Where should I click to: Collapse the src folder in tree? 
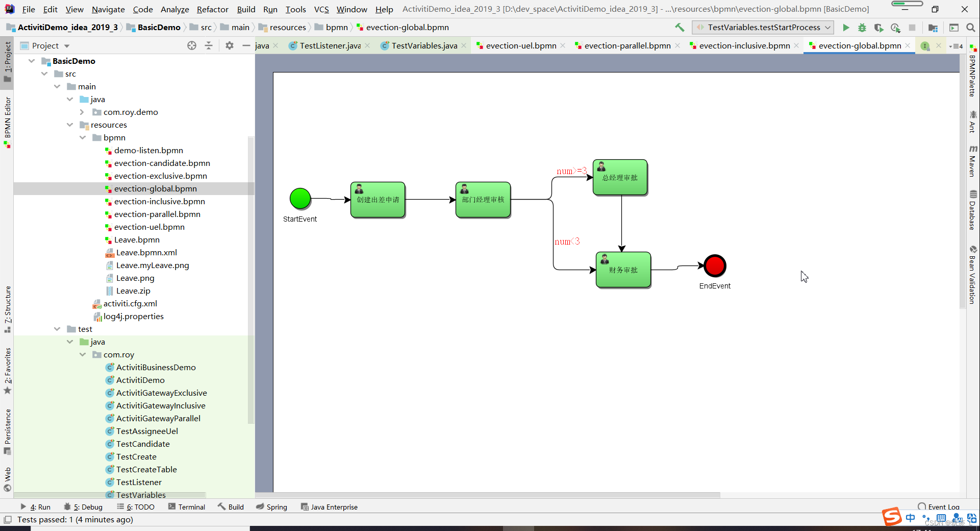[44, 74]
